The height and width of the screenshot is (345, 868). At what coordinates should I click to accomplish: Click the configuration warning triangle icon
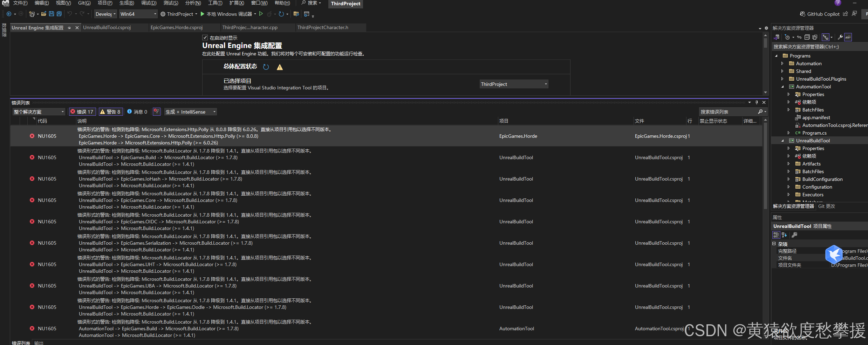(280, 67)
